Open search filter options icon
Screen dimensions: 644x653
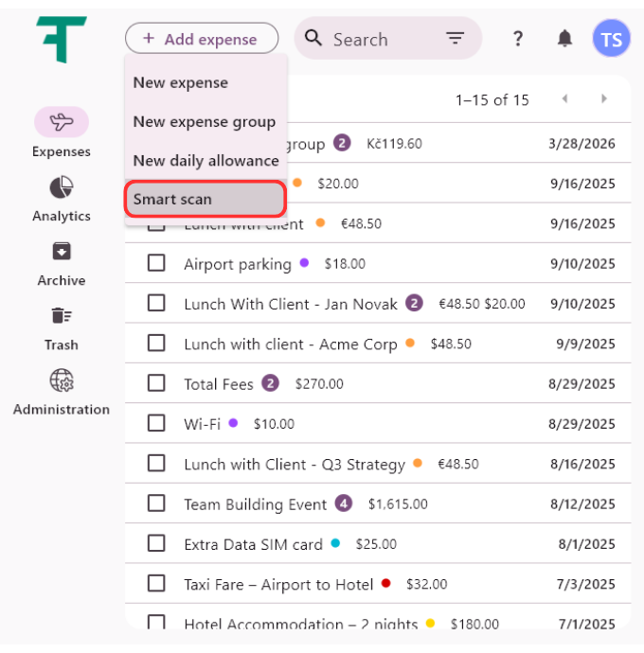(x=456, y=39)
